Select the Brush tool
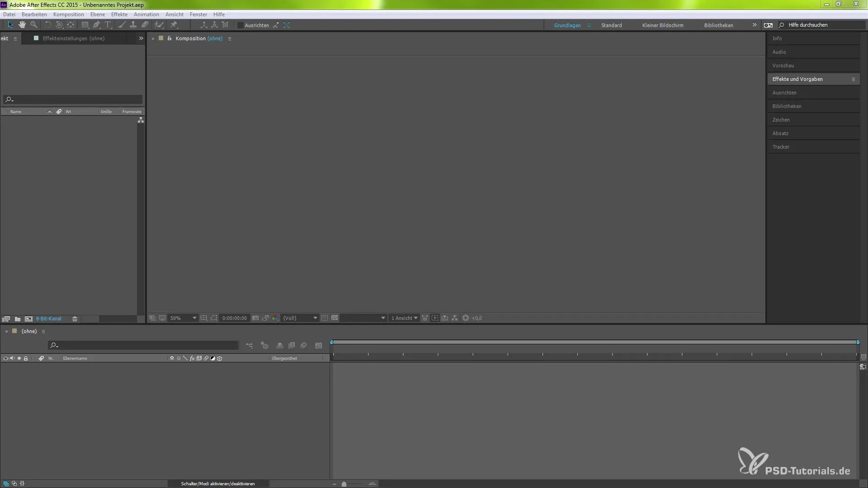The image size is (868, 488). point(122,25)
